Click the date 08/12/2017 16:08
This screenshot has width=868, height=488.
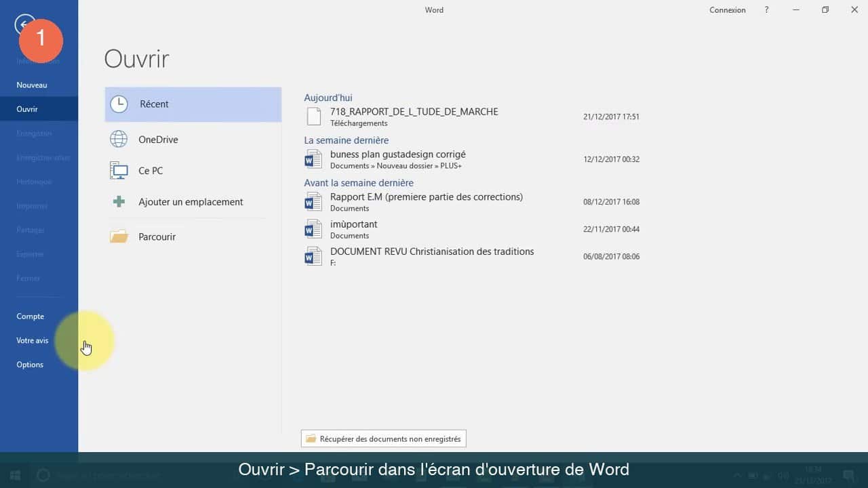click(x=611, y=202)
